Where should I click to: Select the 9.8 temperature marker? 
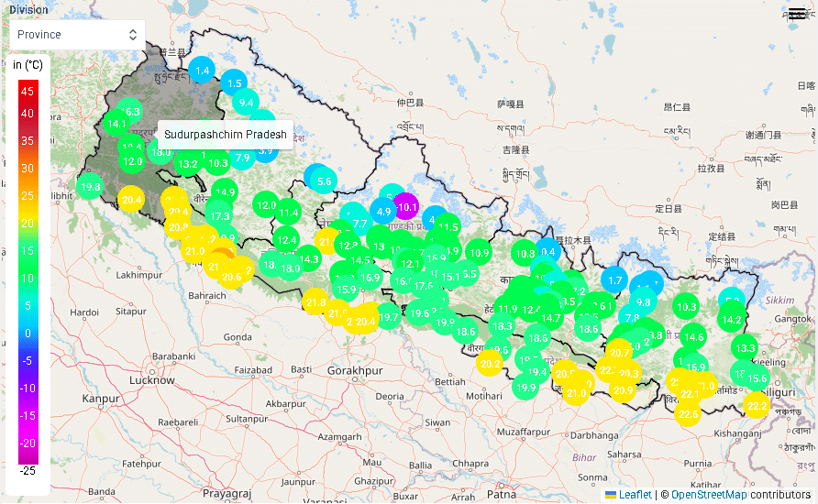(x=643, y=302)
